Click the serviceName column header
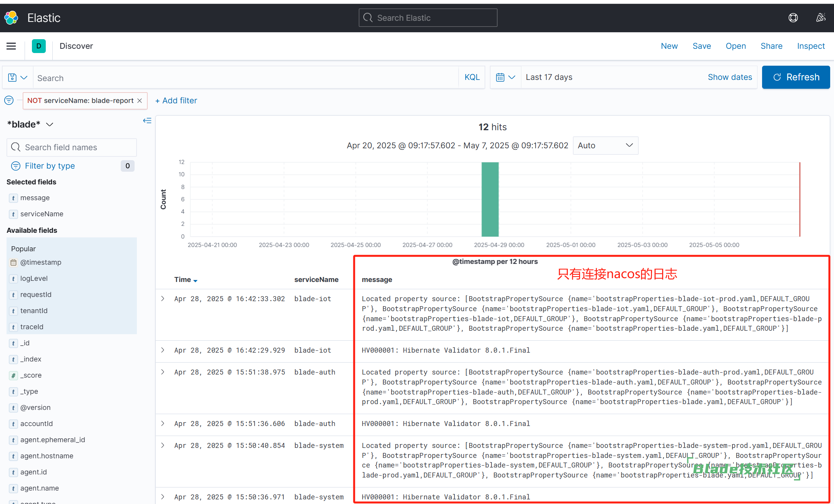Viewport: 834px width, 504px height. point(316,280)
